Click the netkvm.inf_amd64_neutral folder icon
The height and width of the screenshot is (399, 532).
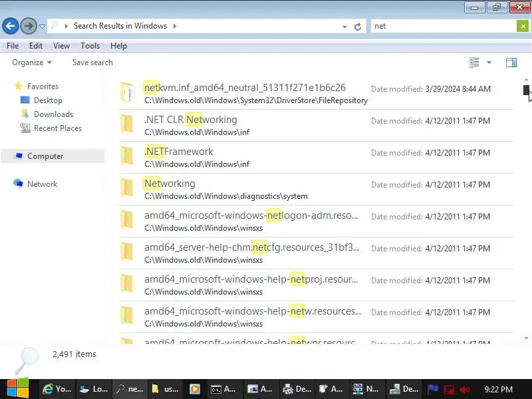(128, 92)
